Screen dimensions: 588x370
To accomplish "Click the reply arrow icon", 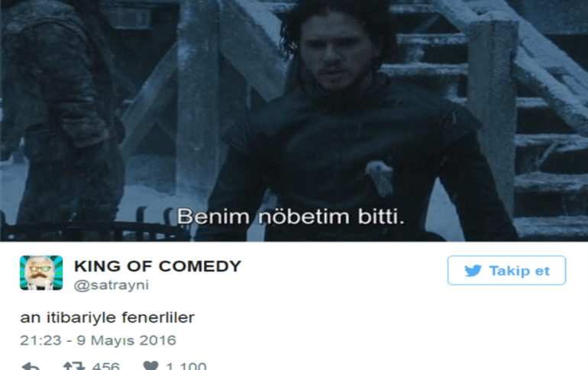I will click(x=31, y=366).
